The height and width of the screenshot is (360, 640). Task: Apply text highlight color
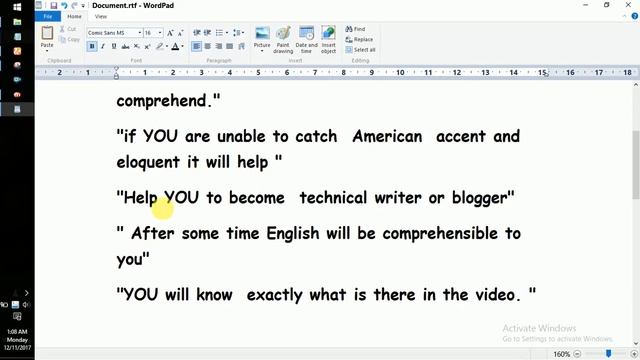pyautogui.click(x=160, y=47)
